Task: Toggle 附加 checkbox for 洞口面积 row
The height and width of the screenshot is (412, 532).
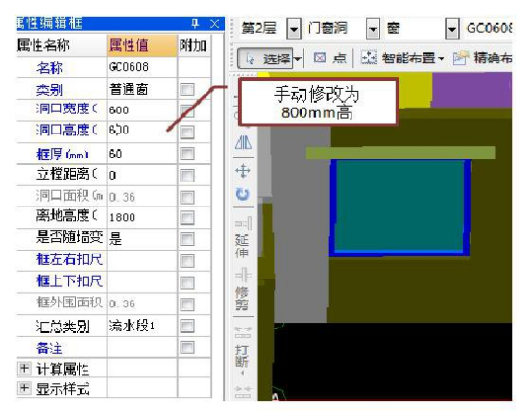Action: click(187, 197)
